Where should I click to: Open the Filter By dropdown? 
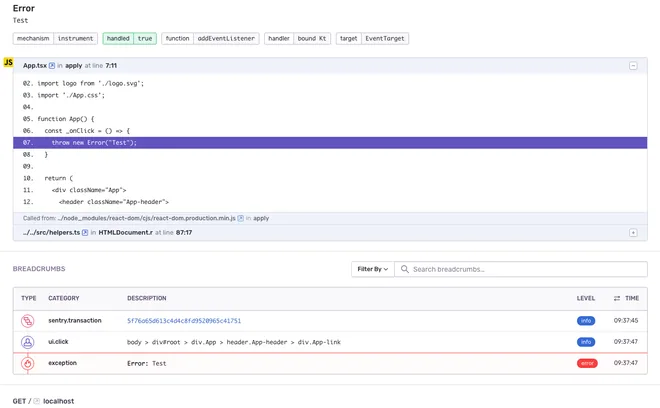[x=373, y=269]
